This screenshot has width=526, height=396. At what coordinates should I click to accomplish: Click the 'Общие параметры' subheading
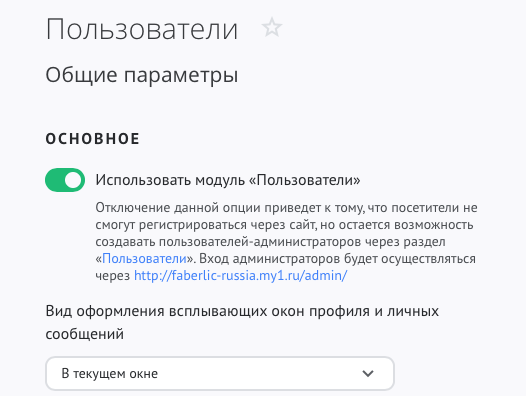142,75
